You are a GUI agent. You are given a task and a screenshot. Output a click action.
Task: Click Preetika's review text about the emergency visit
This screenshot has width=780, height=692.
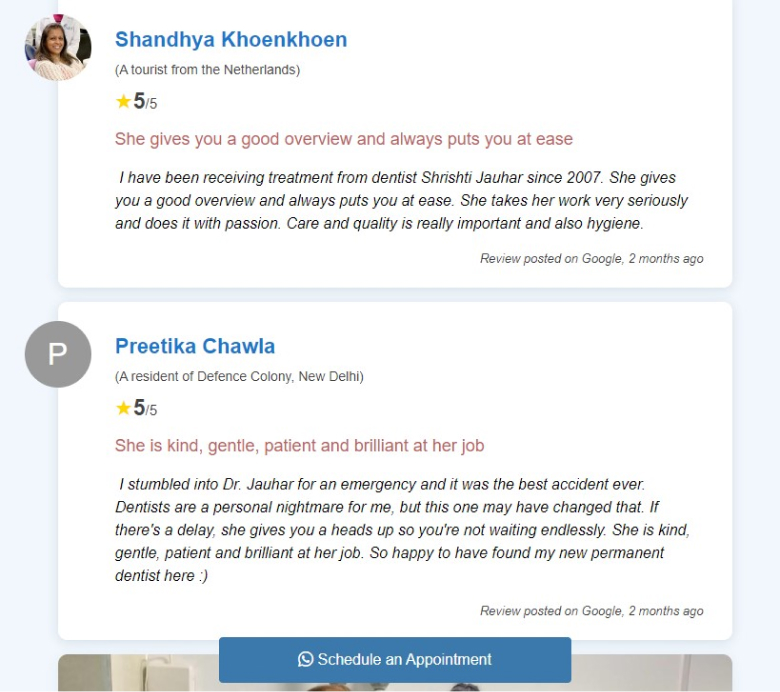[x=402, y=530]
